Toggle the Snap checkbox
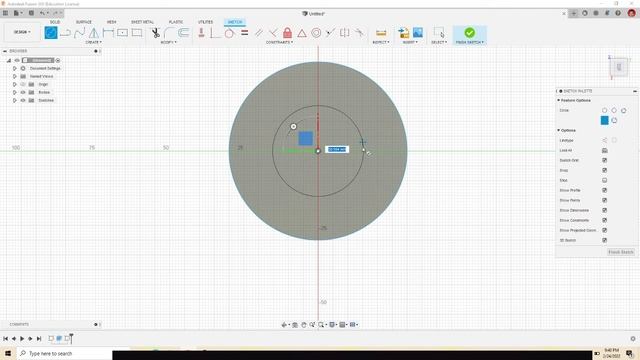Screen dimensions: 640x360 pyautogui.click(x=604, y=170)
